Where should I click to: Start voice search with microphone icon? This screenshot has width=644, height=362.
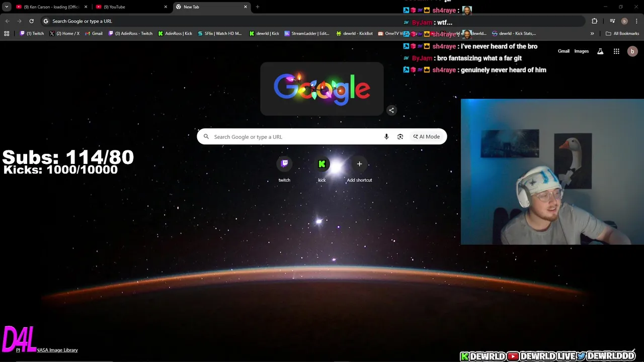coord(386,137)
